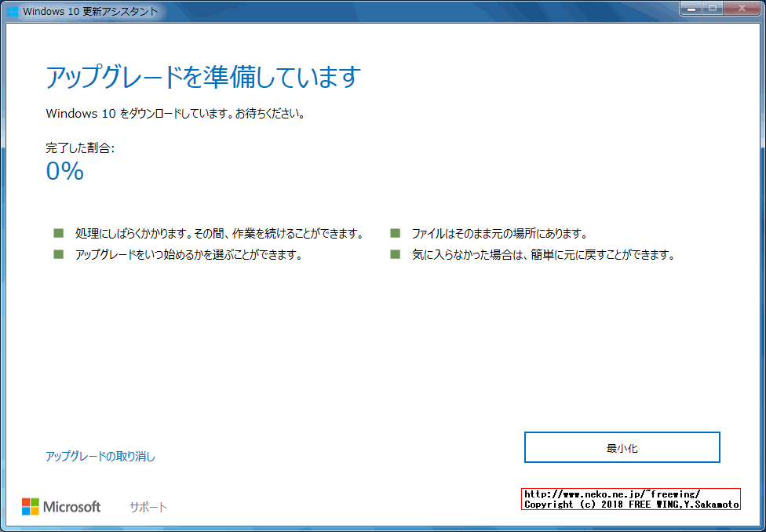
Task: Click the Windows logo in the title bar
Action: (x=11, y=11)
